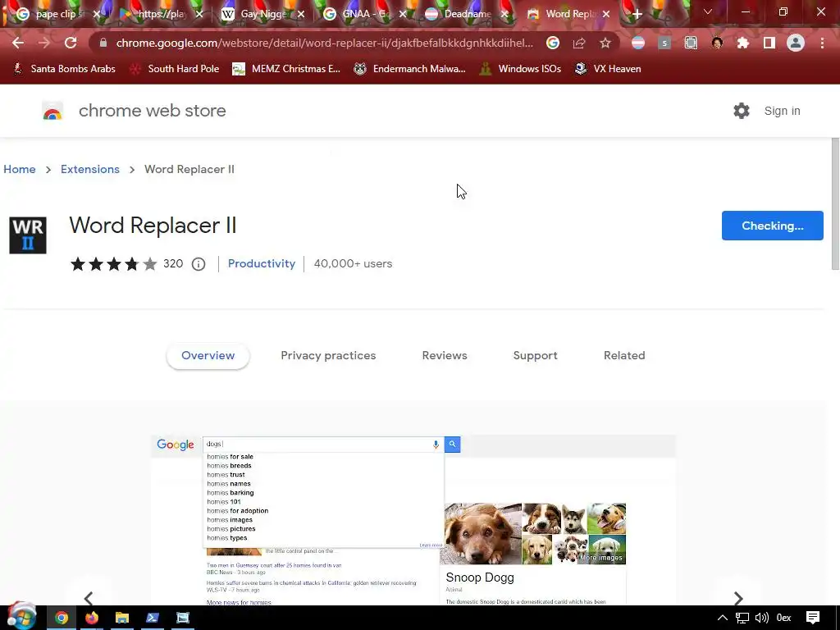Image resolution: width=840 pixels, height=630 pixels.
Task: Select the Overview tab
Action: coord(208,356)
